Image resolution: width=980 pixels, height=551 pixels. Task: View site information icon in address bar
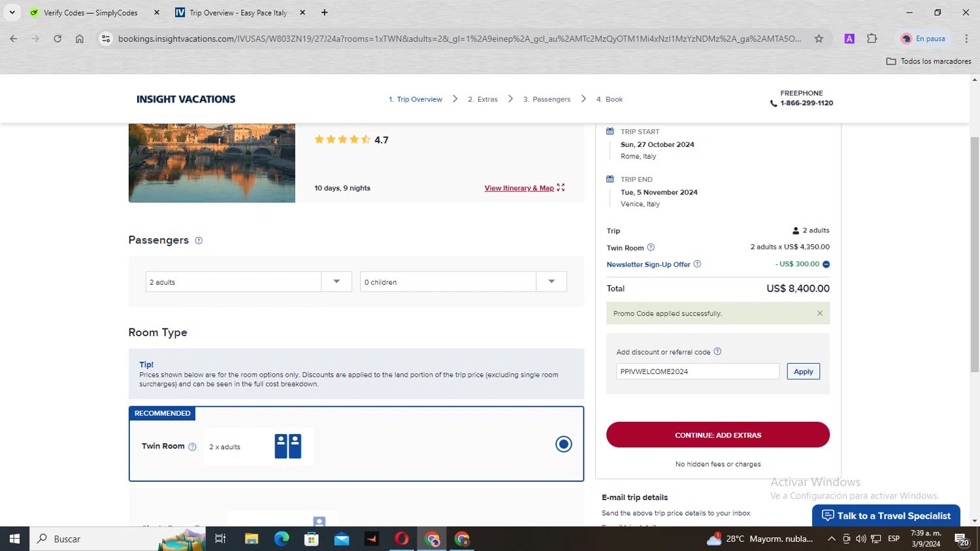click(106, 39)
